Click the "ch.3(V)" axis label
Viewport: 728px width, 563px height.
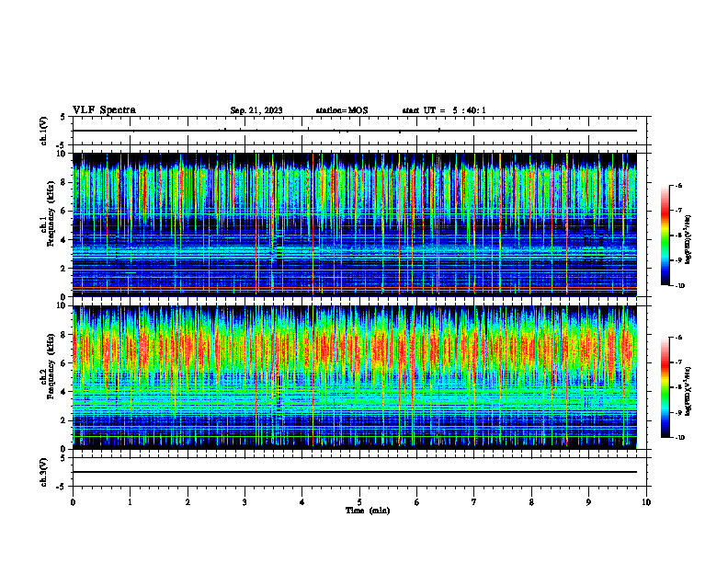tap(43, 472)
